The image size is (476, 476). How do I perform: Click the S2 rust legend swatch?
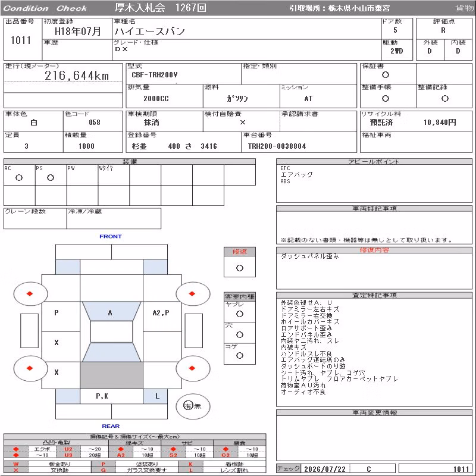point(173,455)
